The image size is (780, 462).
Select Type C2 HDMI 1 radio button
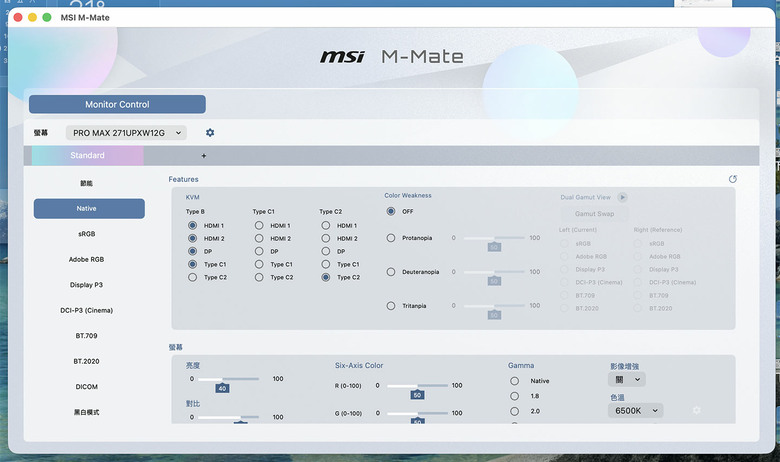[326, 225]
